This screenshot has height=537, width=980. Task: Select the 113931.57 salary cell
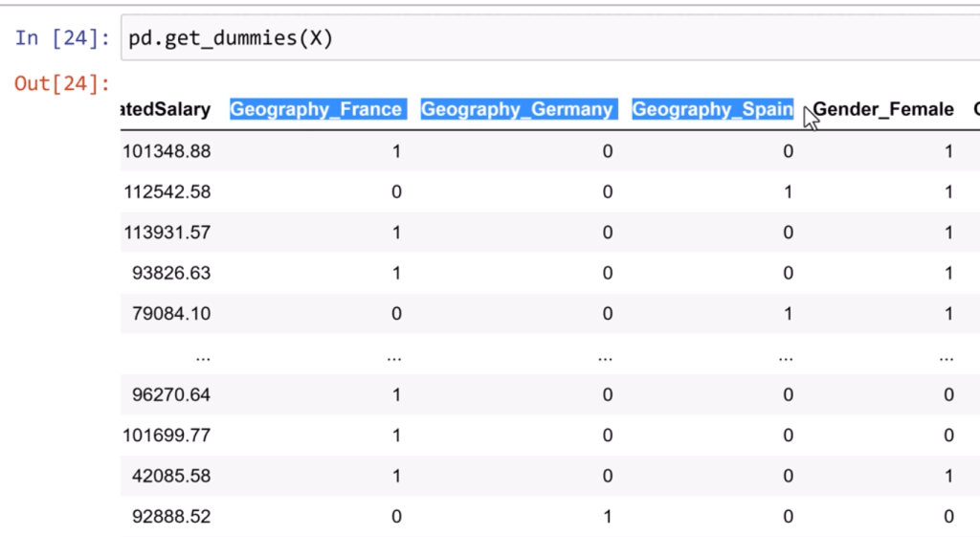167,233
